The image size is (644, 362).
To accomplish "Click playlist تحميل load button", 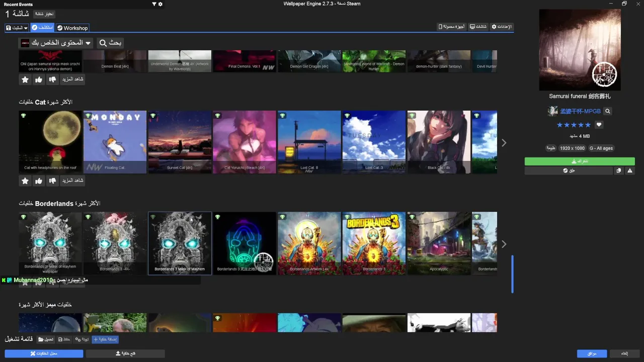I will [x=46, y=340].
